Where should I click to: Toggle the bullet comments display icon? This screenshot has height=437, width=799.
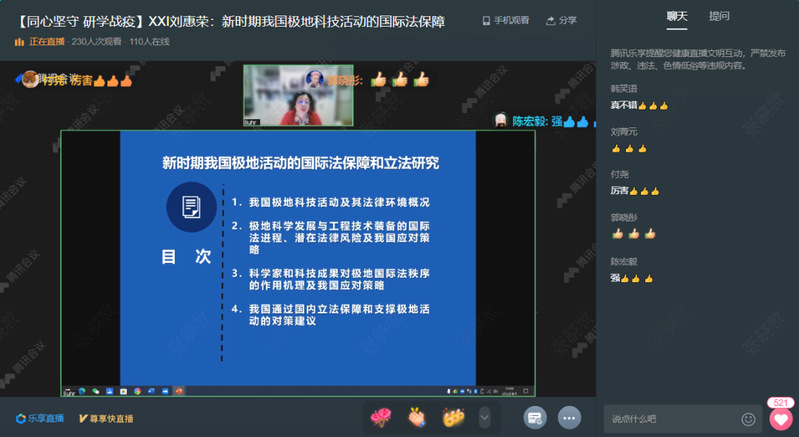[x=535, y=417]
